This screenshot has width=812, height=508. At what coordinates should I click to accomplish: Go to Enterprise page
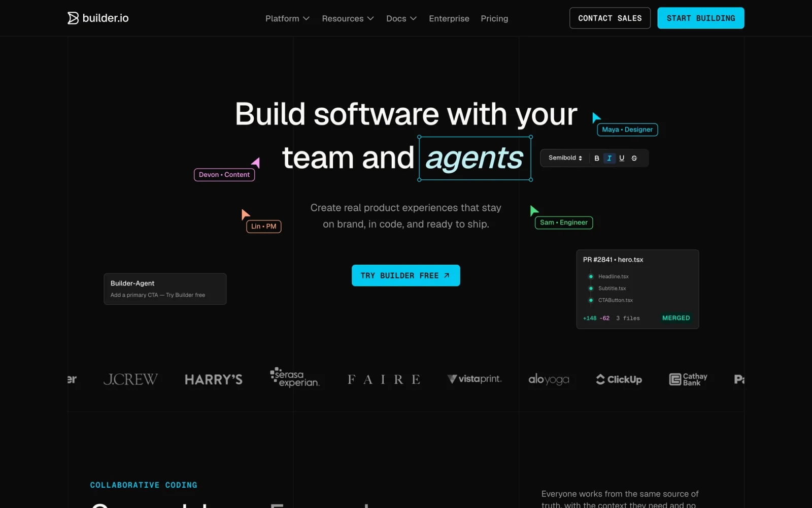449,18
